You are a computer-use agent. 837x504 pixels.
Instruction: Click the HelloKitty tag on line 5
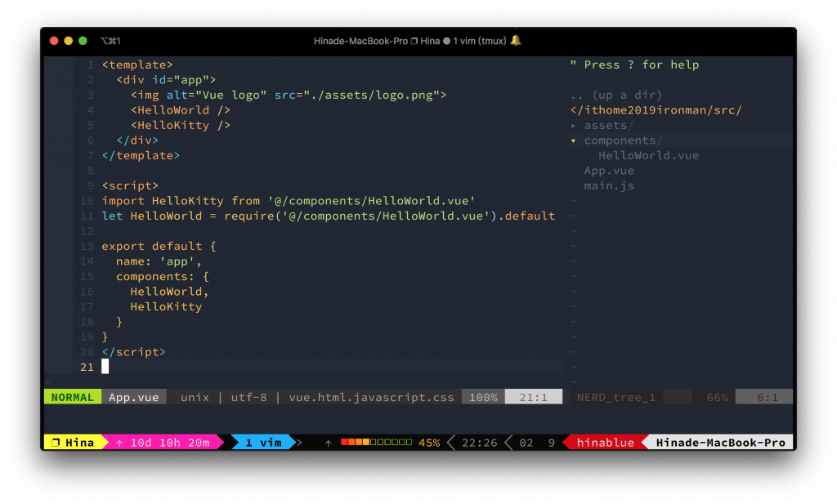(181, 125)
